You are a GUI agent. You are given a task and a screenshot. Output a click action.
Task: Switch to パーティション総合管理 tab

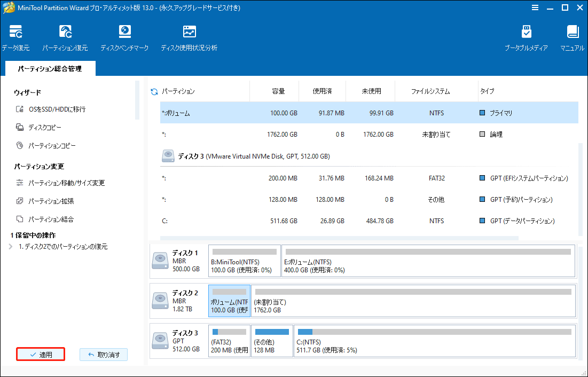(50, 69)
